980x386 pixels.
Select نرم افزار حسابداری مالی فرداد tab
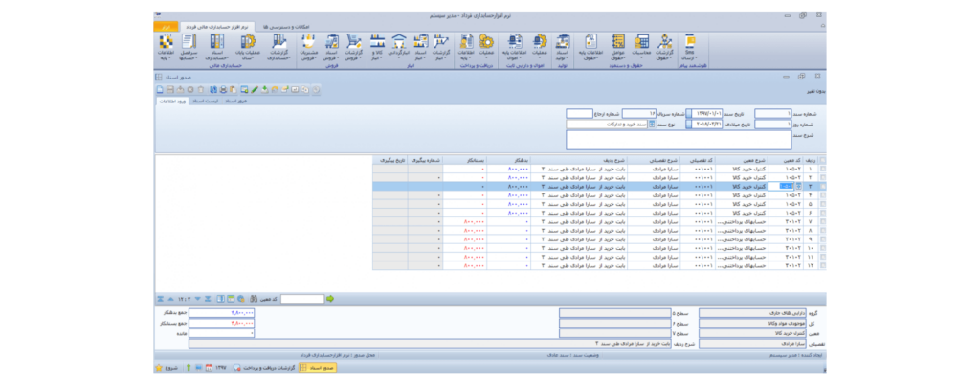coord(217,27)
